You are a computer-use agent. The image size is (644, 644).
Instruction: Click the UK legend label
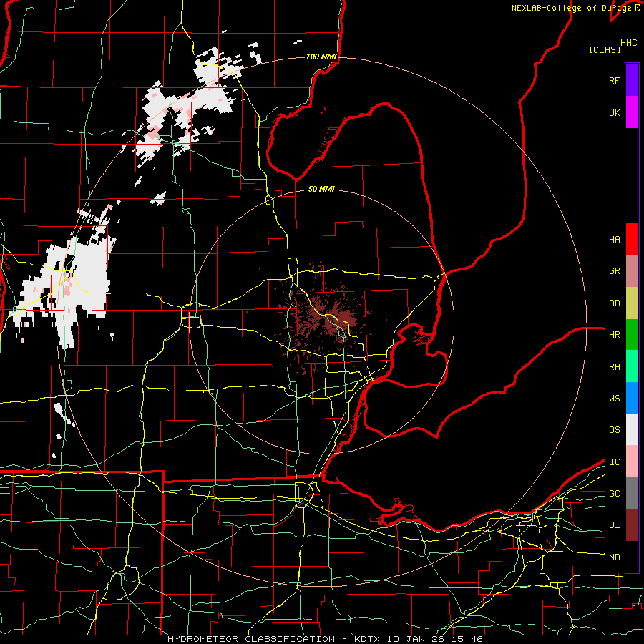[614, 112]
